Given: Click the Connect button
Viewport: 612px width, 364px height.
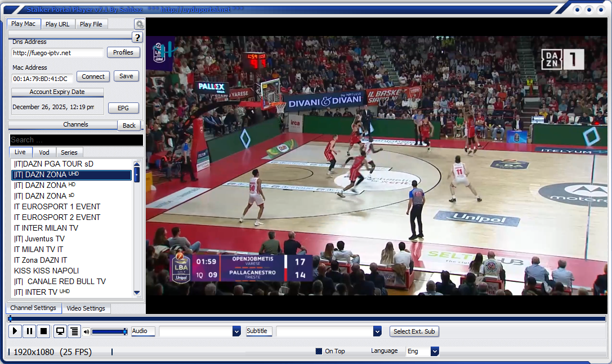Looking at the screenshot, I should point(93,77).
